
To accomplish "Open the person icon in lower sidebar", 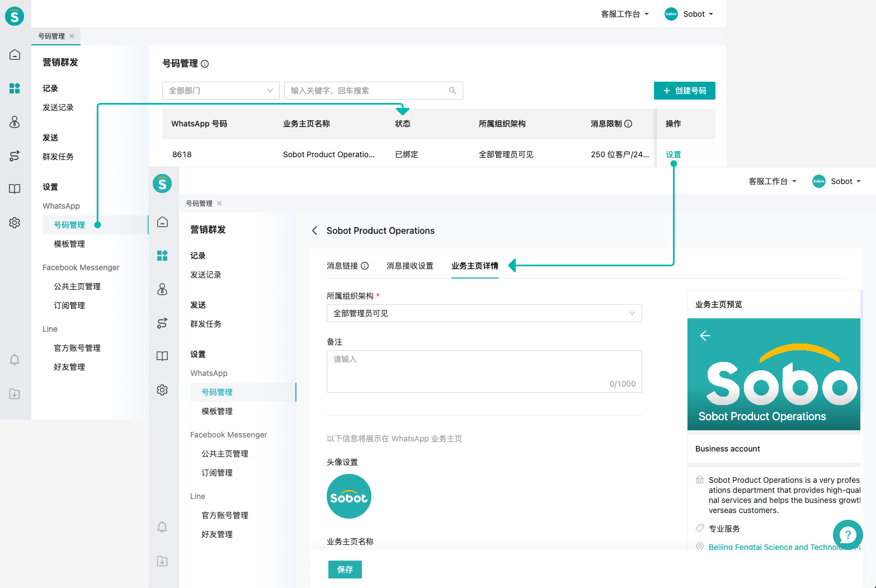I will point(163,289).
